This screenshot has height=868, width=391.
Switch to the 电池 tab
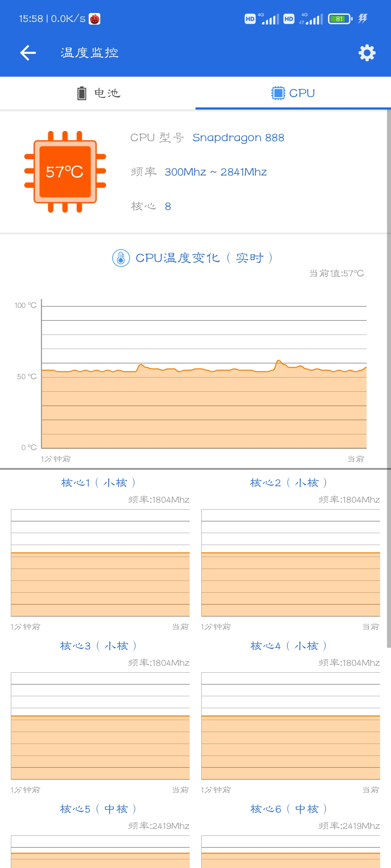pyautogui.click(x=98, y=93)
